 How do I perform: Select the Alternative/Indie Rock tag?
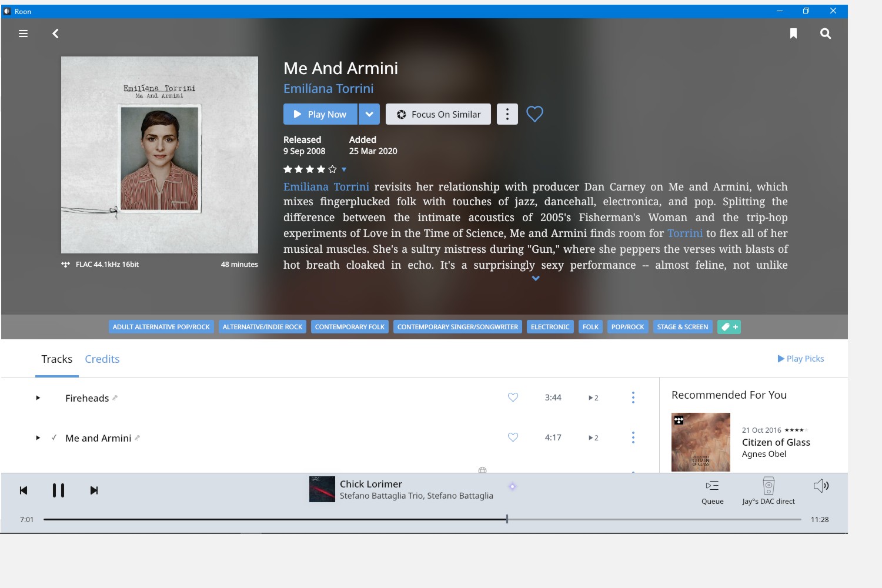tap(262, 327)
